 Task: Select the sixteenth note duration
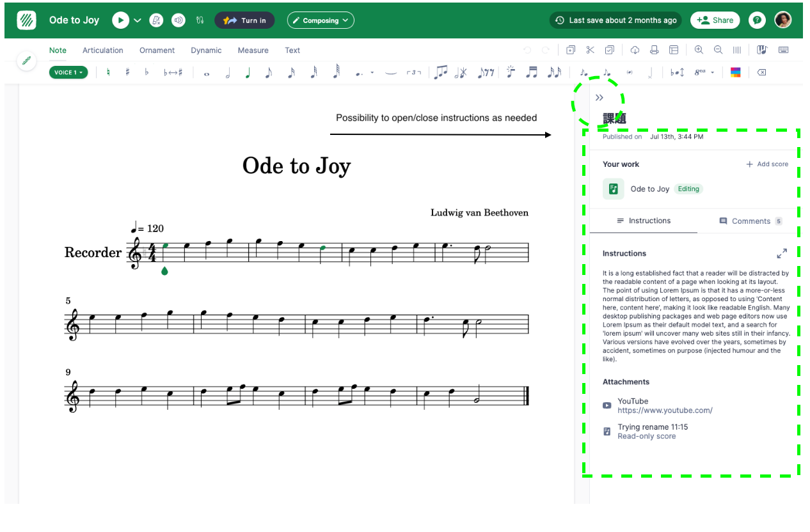(x=291, y=73)
